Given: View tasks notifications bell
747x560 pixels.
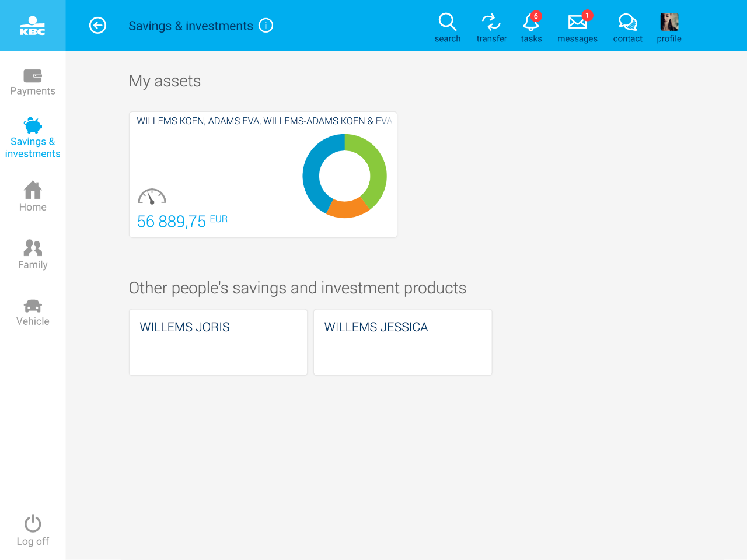Looking at the screenshot, I should 531,27.
